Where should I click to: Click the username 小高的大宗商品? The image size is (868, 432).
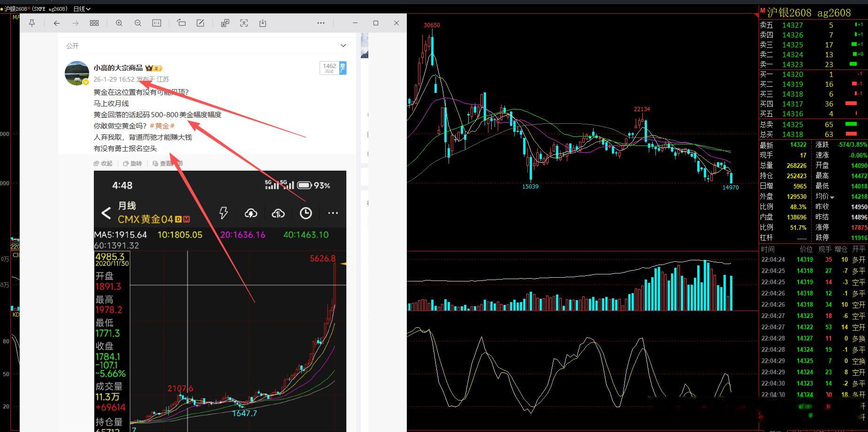tap(118, 68)
